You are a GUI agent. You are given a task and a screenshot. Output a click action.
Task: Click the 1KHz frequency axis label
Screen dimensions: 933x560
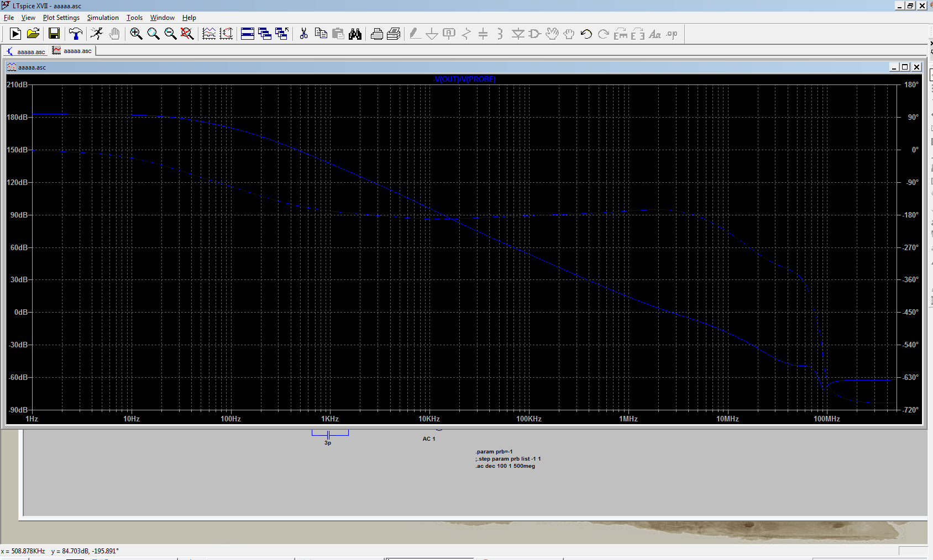(330, 419)
